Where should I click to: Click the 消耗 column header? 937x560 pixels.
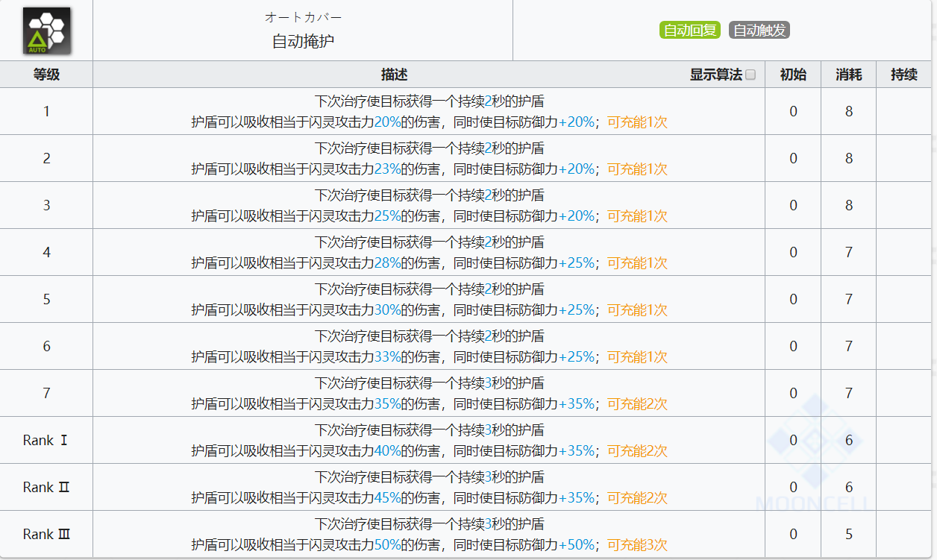click(x=849, y=75)
